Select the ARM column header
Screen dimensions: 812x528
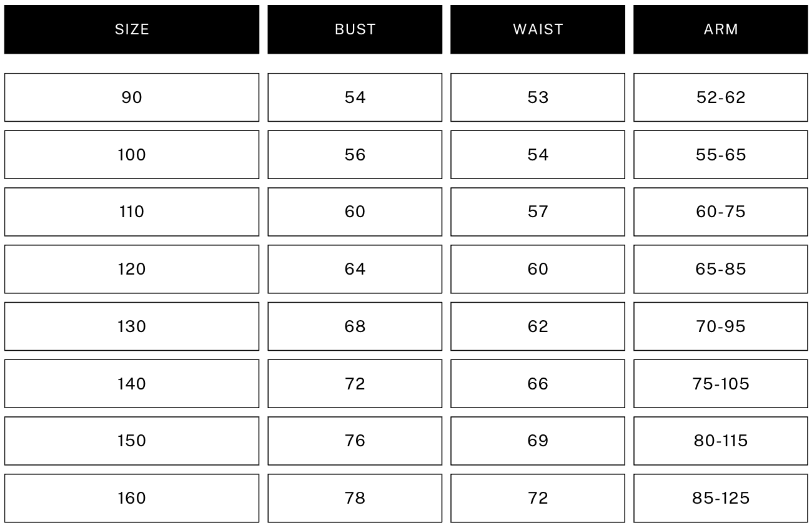click(x=721, y=29)
